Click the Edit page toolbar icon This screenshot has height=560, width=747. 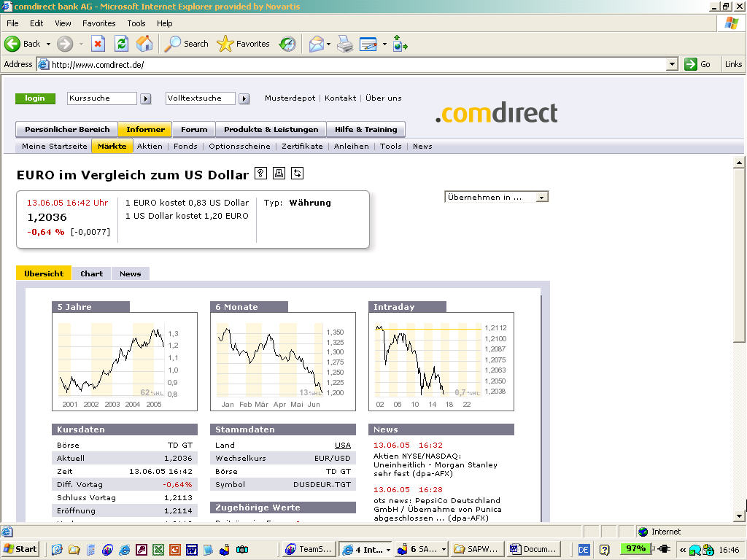pos(368,44)
